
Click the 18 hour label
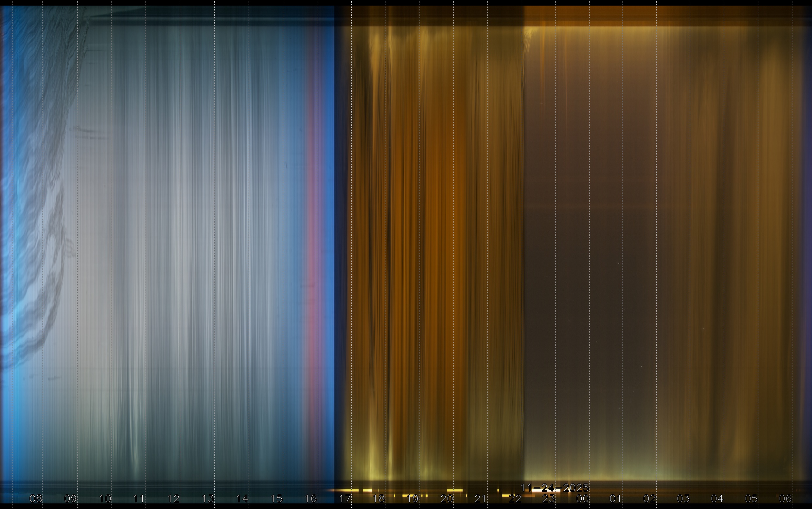pyautogui.click(x=379, y=499)
